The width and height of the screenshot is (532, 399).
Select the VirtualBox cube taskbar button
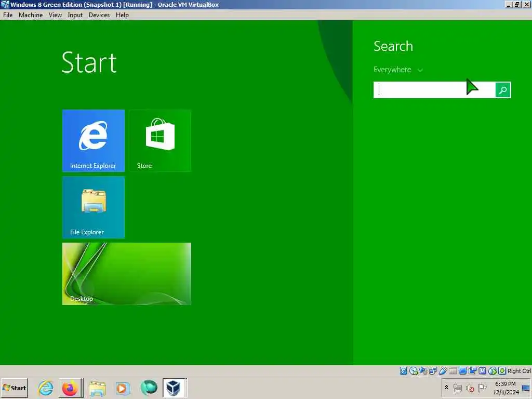pyautogui.click(x=175, y=388)
